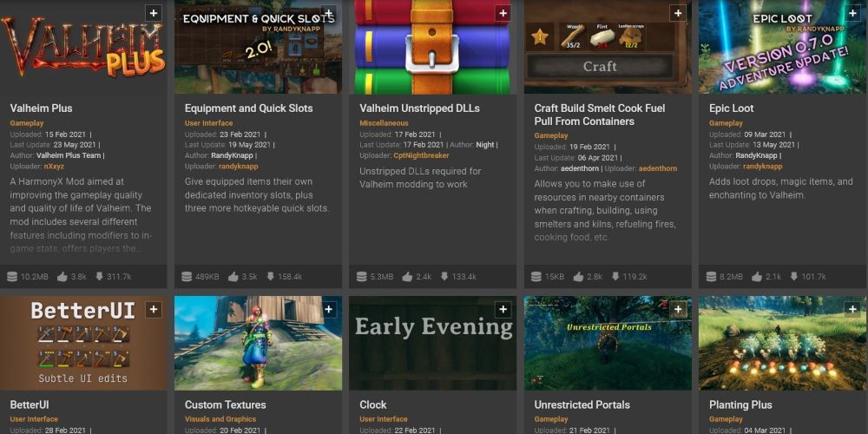
Task: Click plus icon on Unrestricted Portals thumbnail
Action: [678, 310]
